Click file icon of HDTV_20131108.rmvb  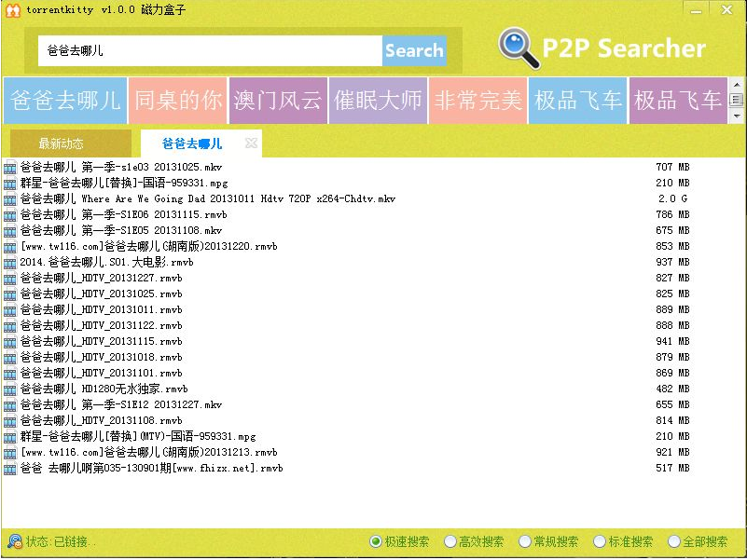[x=10, y=421]
